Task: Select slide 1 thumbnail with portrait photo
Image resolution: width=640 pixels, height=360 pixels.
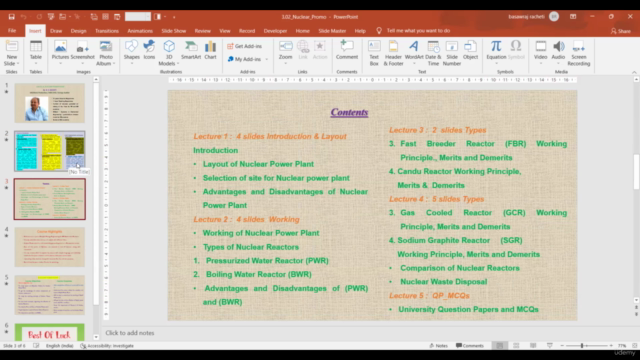Action: pyautogui.click(x=50, y=103)
